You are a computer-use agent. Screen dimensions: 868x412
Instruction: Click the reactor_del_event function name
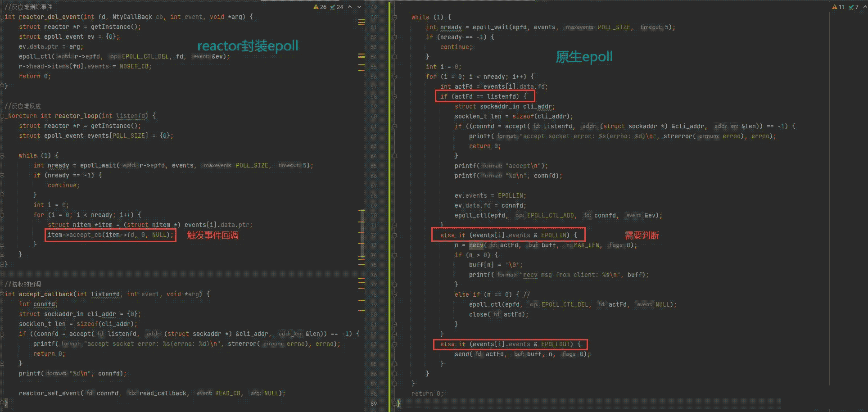50,17
